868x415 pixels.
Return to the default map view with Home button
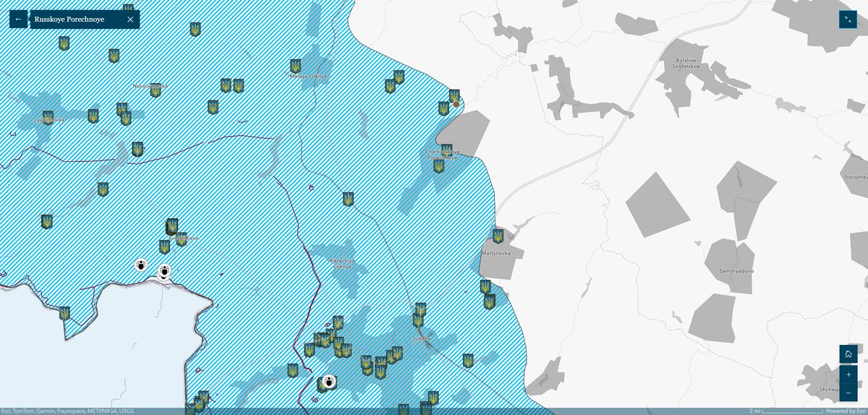tap(848, 354)
